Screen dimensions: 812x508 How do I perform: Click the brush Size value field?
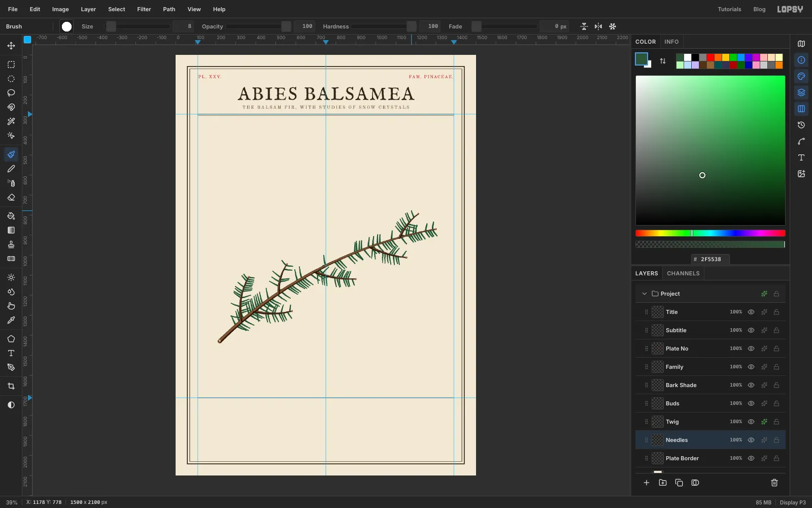click(x=183, y=26)
